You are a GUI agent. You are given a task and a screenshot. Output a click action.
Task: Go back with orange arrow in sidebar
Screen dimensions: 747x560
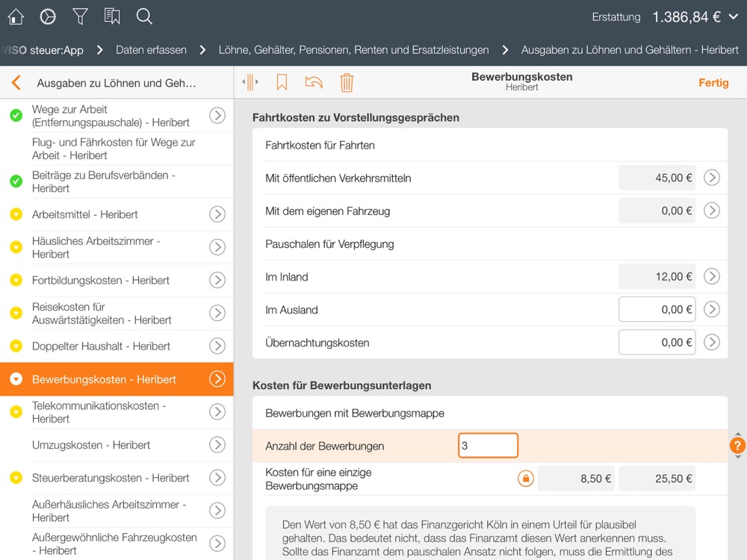click(16, 82)
